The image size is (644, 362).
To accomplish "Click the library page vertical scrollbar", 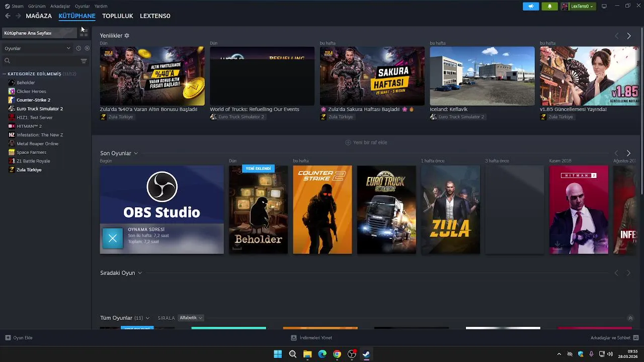I will click(x=642, y=111).
